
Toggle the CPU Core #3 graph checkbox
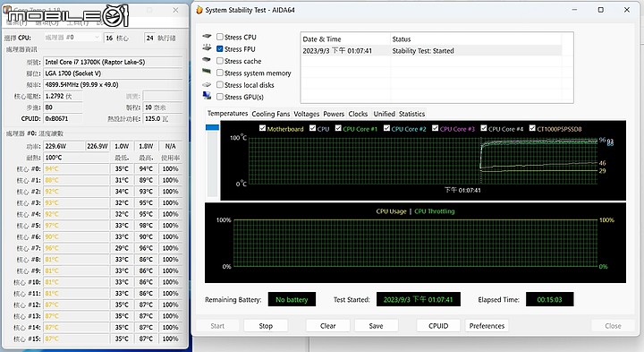point(435,128)
